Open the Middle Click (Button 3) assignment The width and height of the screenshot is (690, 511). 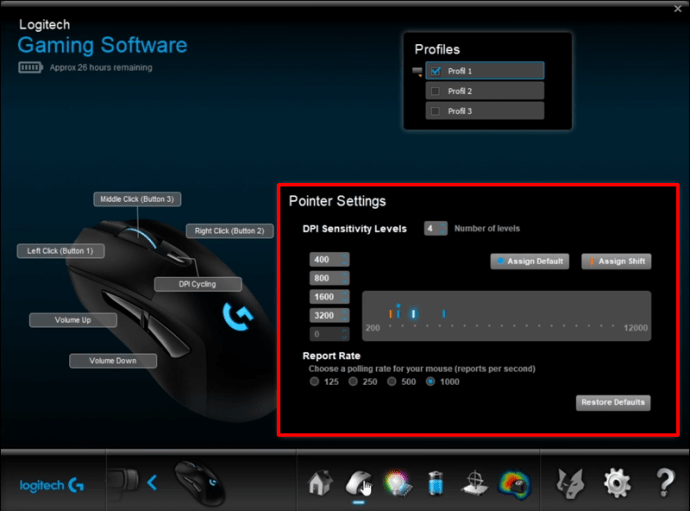(x=137, y=199)
